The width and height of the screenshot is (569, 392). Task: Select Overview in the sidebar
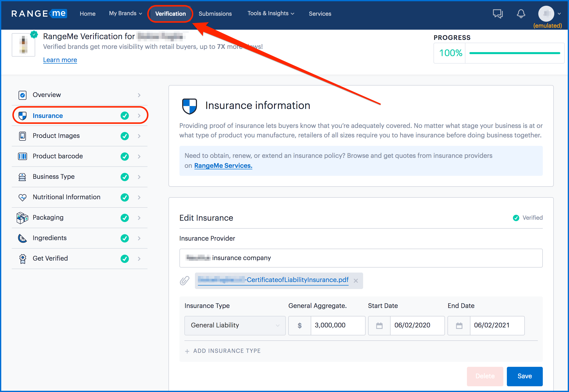79,95
